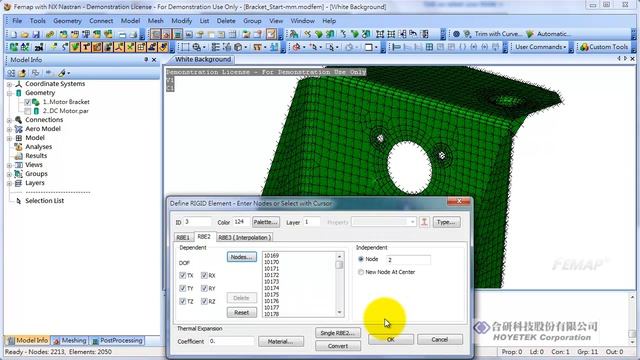Collapse the Geometry tree node
The width and height of the screenshot is (640, 360).
[x=9, y=93]
